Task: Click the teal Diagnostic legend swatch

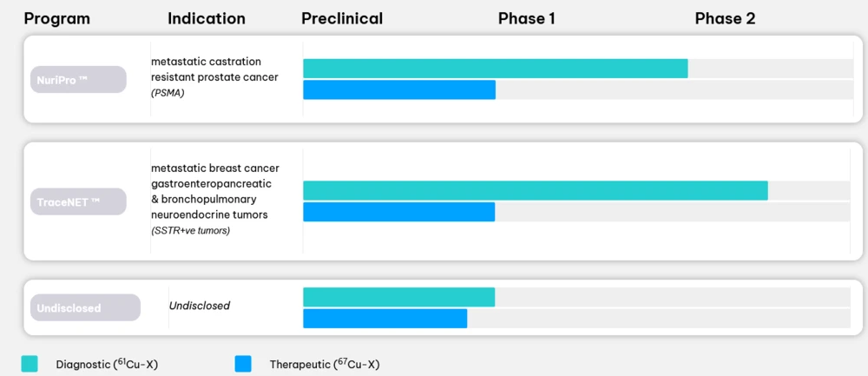Action: point(30,364)
